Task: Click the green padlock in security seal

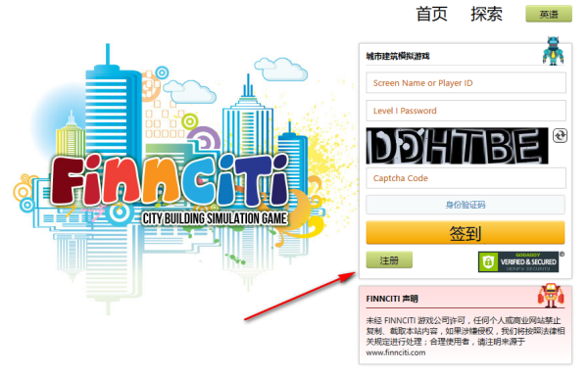Action: pyautogui.click(x=488, y=261)
